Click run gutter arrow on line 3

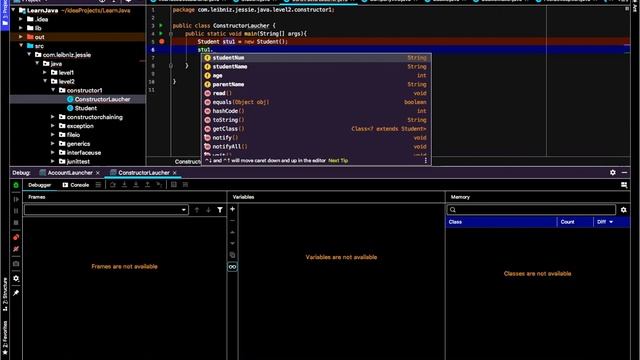pyautogui.click(x=161, y=25)
